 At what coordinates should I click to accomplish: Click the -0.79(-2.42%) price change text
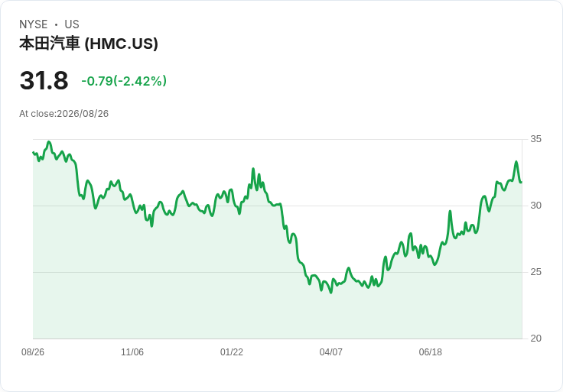coord(124,81)
